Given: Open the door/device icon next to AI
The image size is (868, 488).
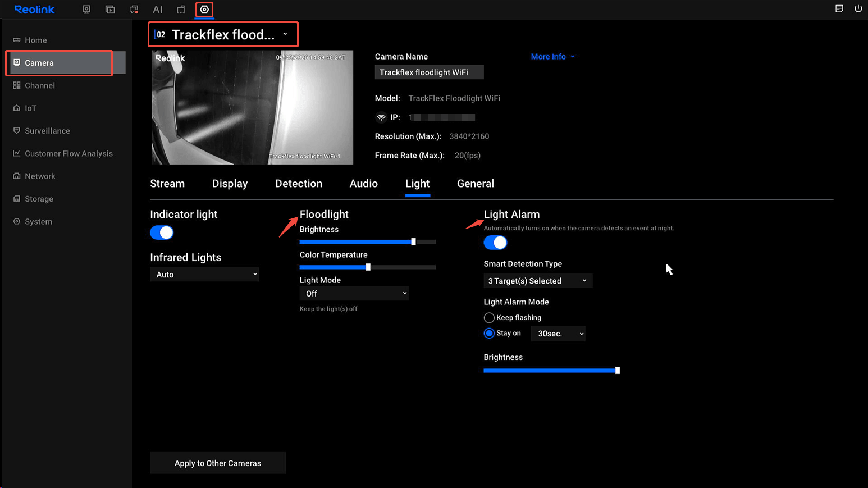Looking at the screenshot, I should (181, 10).
